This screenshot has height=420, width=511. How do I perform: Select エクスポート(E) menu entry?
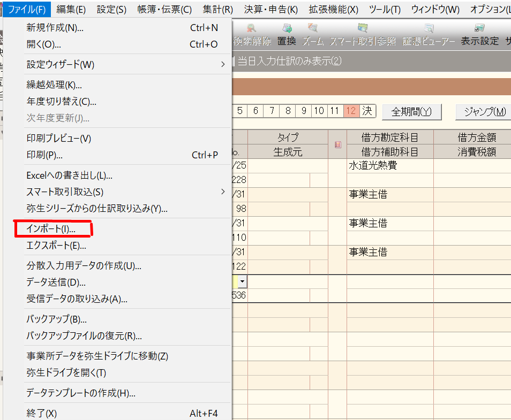pyautogui.click(x=56, y=246)
